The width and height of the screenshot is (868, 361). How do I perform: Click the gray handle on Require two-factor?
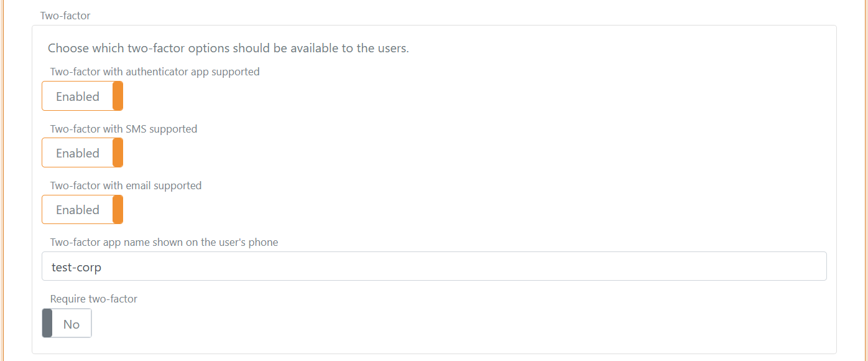(x=47, y=323)
